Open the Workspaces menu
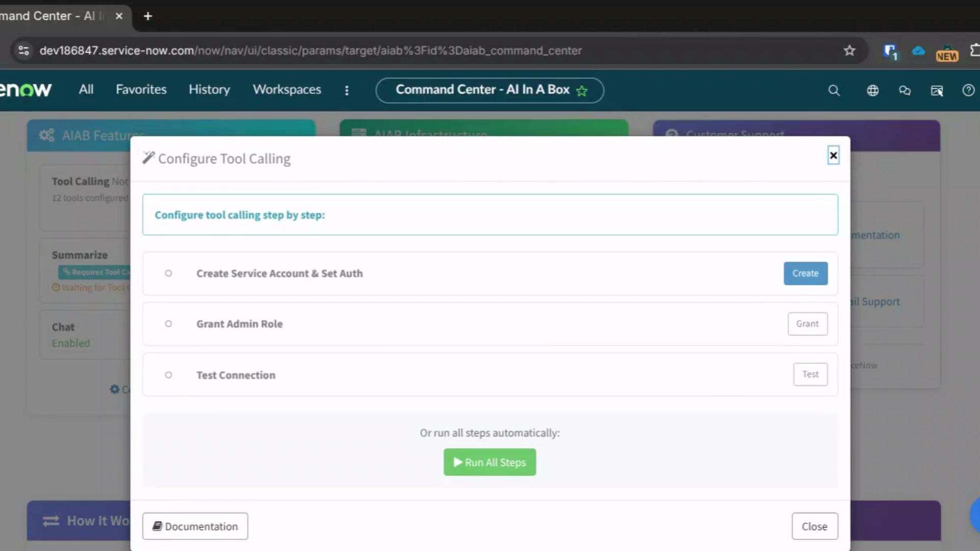980x551 pixels. [287, 90]
